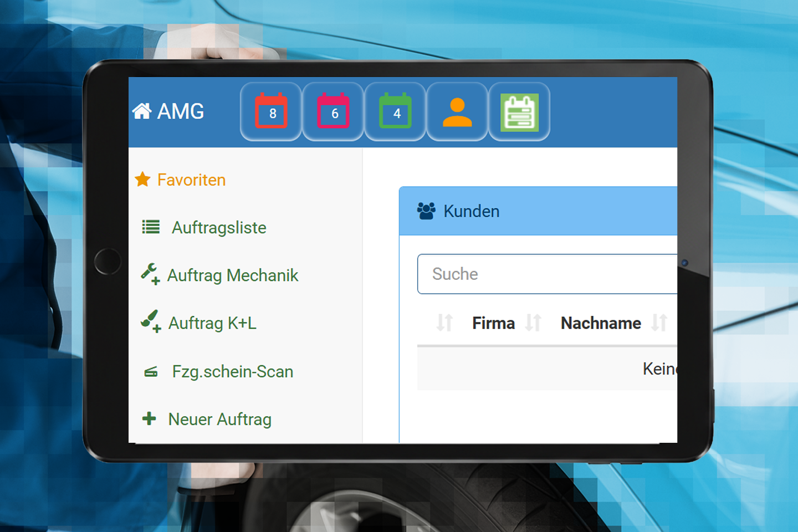Open Auftragsliste from the sidebar
This screenshot has height=532, width=798.
pyautogui.click(x=218, y=228)
